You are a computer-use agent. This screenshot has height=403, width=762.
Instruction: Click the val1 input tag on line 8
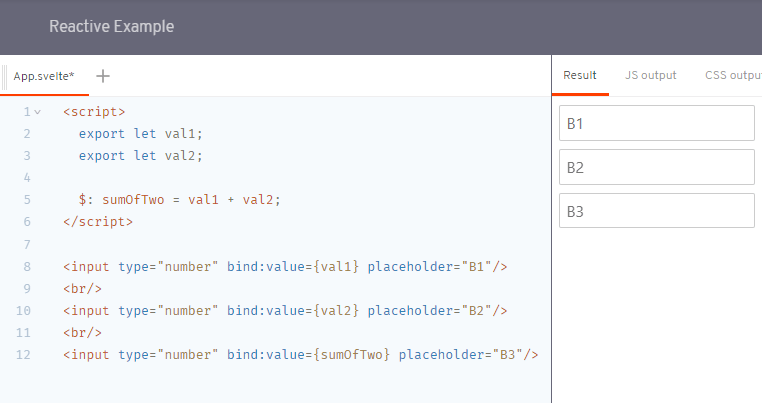pos(285,266)
